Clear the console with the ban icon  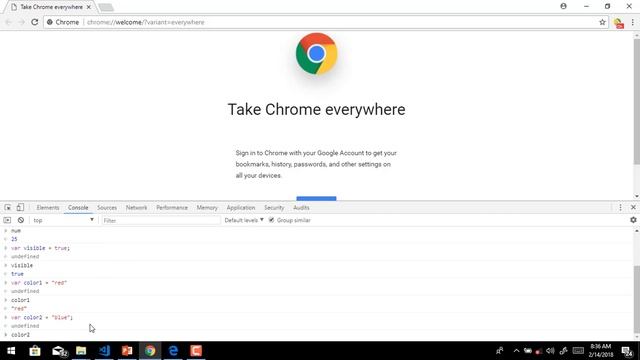21,220
